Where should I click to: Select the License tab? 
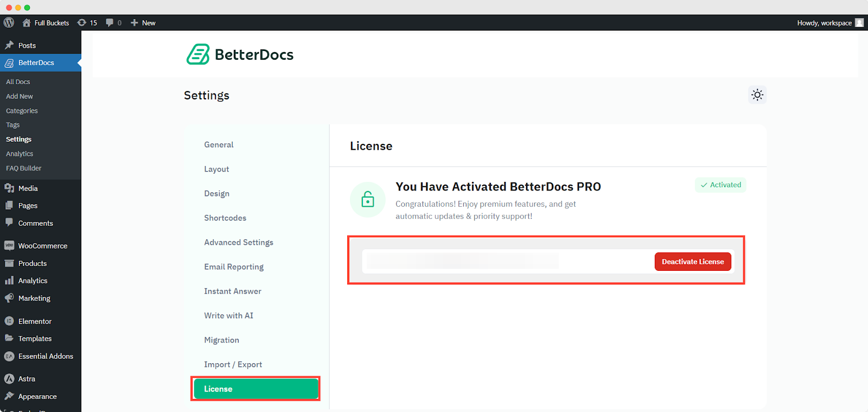256,389
